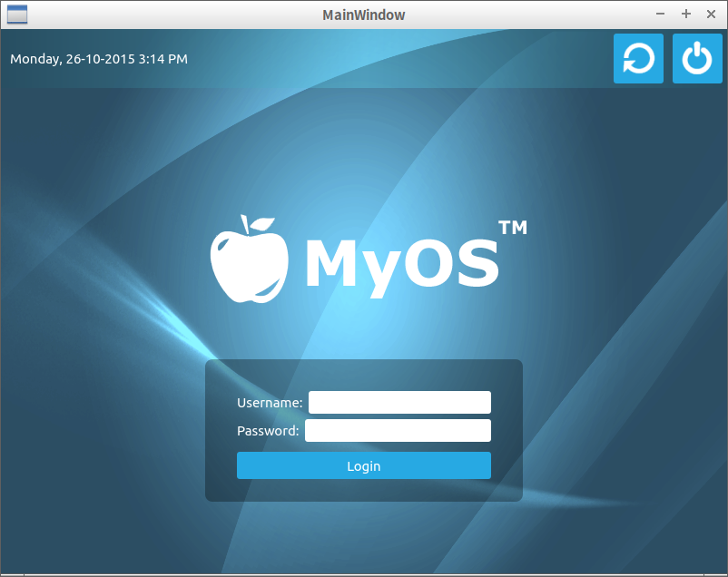Click the TM trademark symbol
Image resolution: width=728 pixels, height=577 pixels.
tap(513, 228)
